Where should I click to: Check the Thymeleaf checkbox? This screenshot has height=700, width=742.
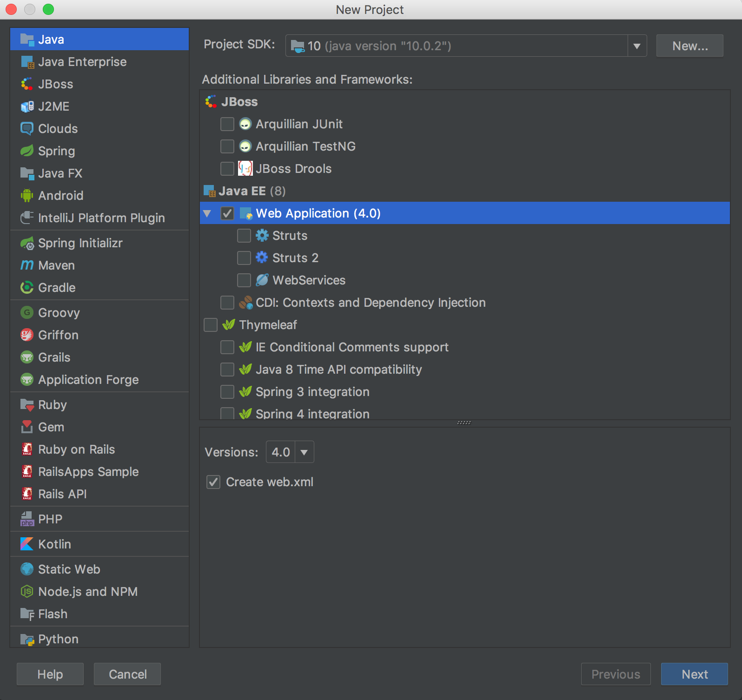tap(211, 325)
